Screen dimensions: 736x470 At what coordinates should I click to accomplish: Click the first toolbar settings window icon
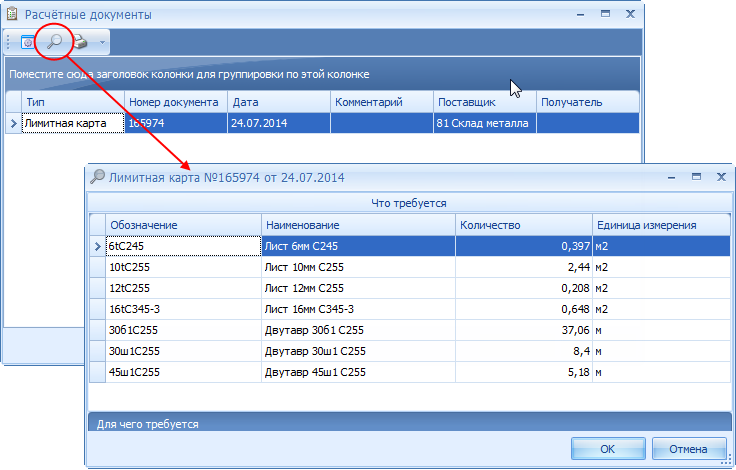(x=27, y=42)
